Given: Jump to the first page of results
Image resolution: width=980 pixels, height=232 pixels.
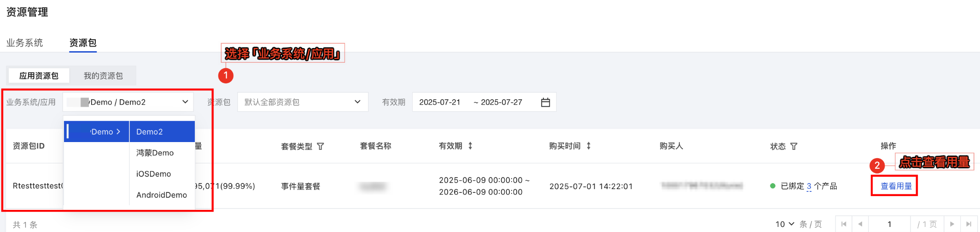Looking at the screenshot, I should coord(844,224).
